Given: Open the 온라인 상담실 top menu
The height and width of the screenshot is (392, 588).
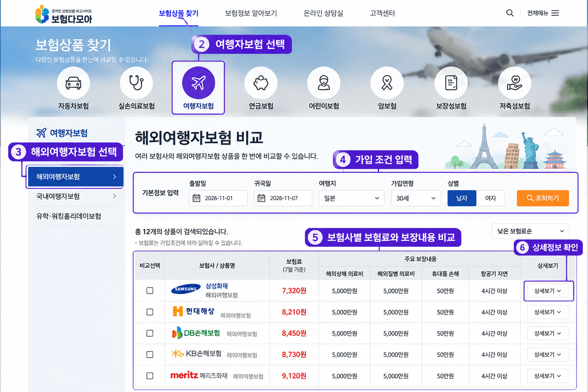Looking at the screenshot, I should 323,13.
